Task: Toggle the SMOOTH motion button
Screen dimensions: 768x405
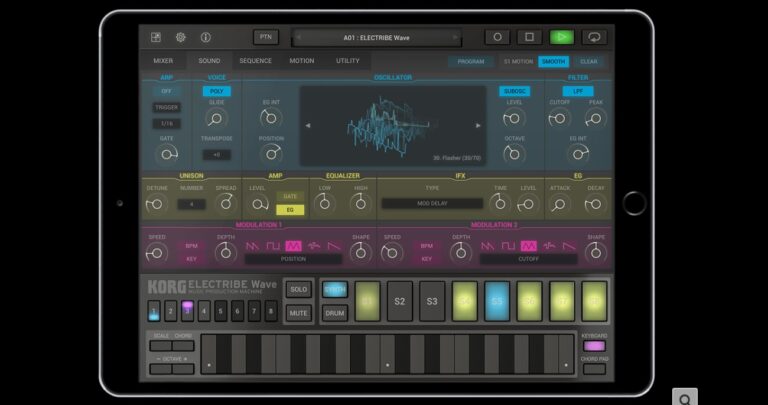Action: pyautogui.click(x=553, y=62)
